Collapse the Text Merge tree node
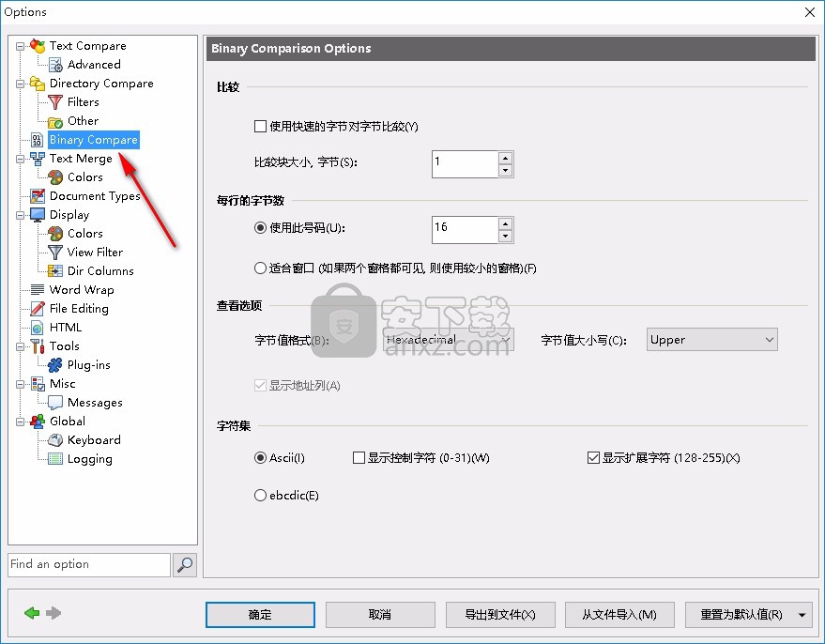The height and width of the screenshot is (644, 825). [x=20, y=159]
